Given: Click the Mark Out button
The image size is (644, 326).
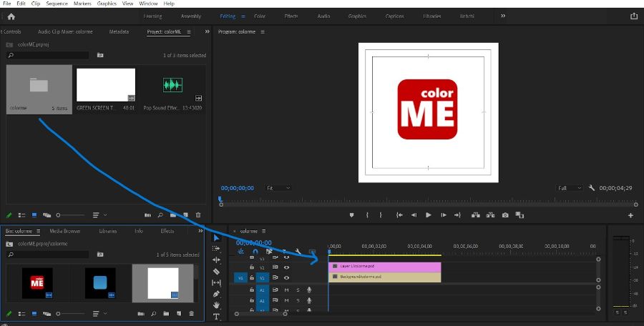Looking at the screenshot, I should [x=381, y=215].
